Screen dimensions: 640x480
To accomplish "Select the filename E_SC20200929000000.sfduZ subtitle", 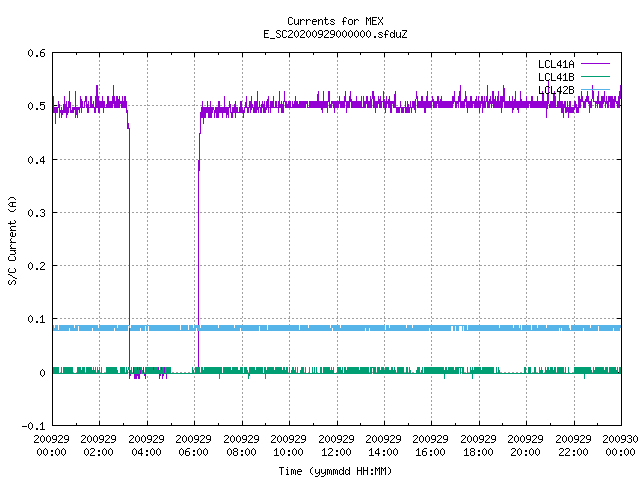I will coord(335,34).
